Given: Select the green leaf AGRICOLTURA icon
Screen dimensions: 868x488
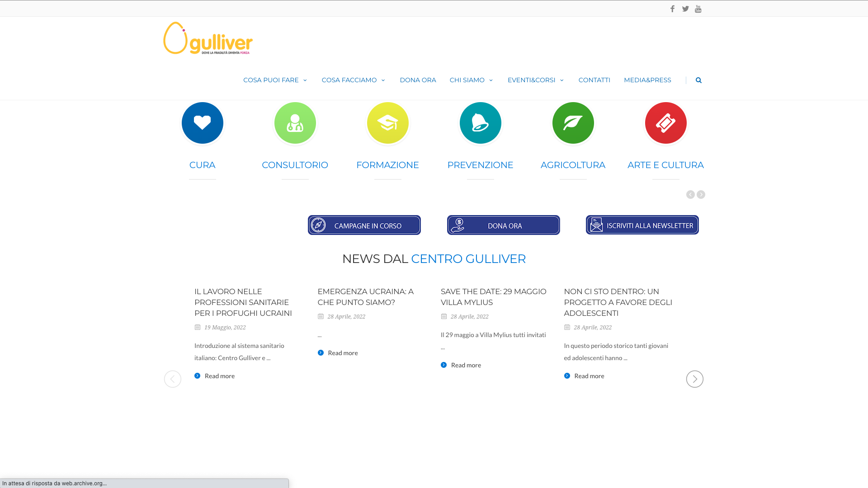Looking at the screenshot, I should click(573, 123).
